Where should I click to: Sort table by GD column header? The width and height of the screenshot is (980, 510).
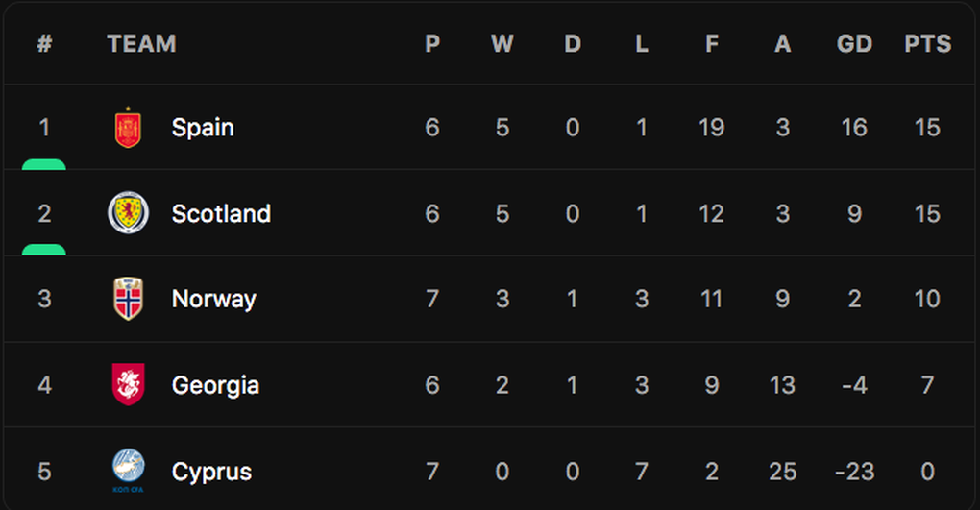pos(854,44)
